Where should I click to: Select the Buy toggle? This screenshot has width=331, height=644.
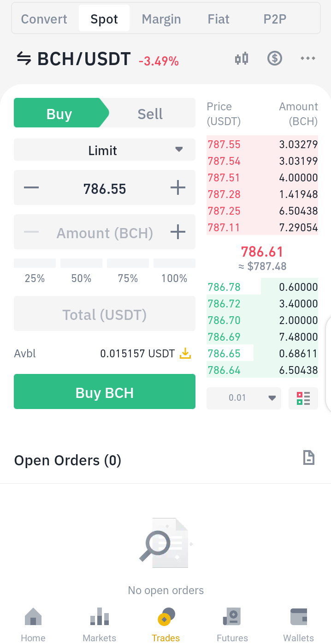(59, 114)
